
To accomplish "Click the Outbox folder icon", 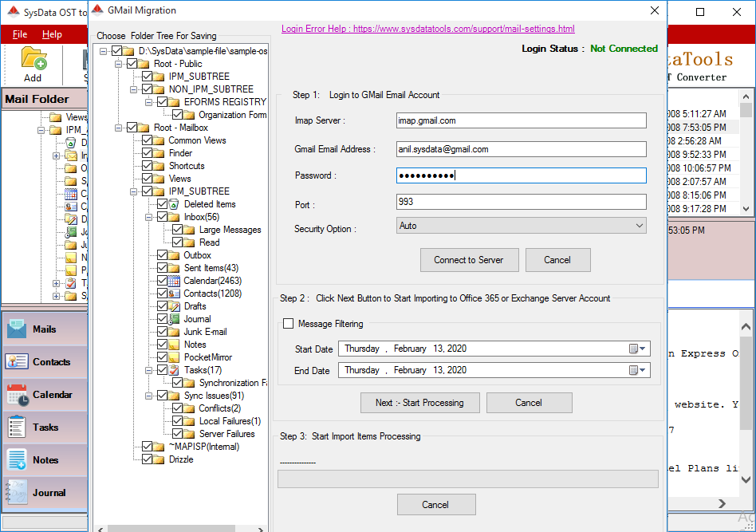I will click(174, 255).
